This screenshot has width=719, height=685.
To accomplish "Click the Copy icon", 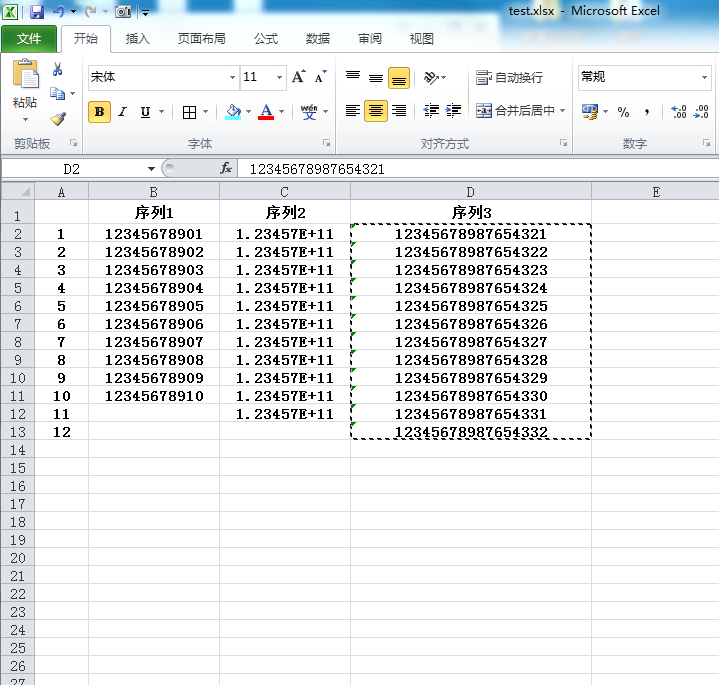I will (57, 94).
